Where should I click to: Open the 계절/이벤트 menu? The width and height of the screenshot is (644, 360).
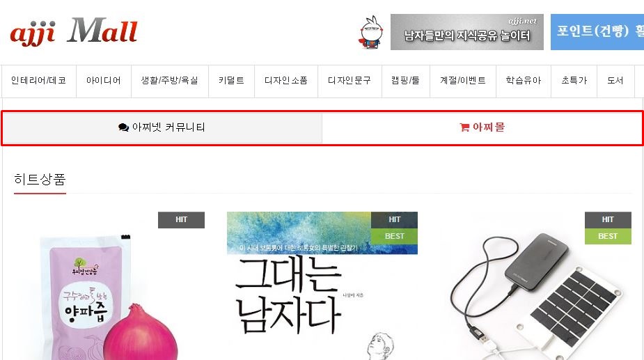click(x=463, y=81)
